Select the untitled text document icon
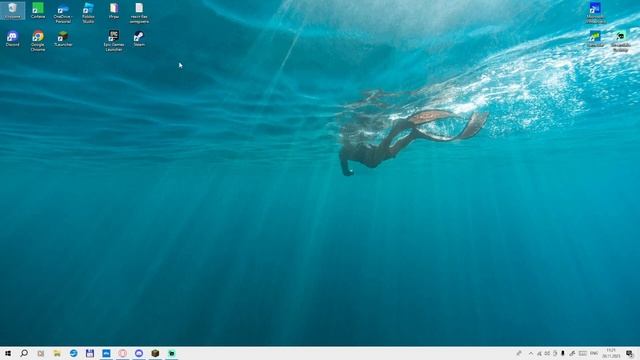Screen dimensions: 640x360 (139, 13)
